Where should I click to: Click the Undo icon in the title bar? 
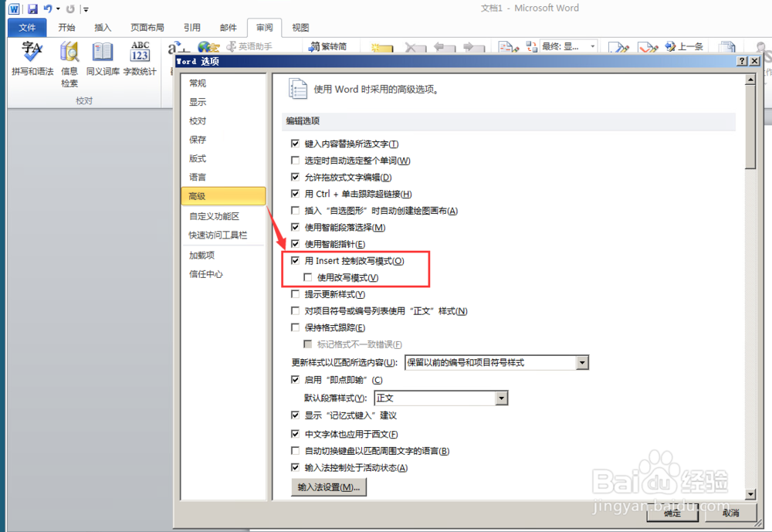[47, 8]
